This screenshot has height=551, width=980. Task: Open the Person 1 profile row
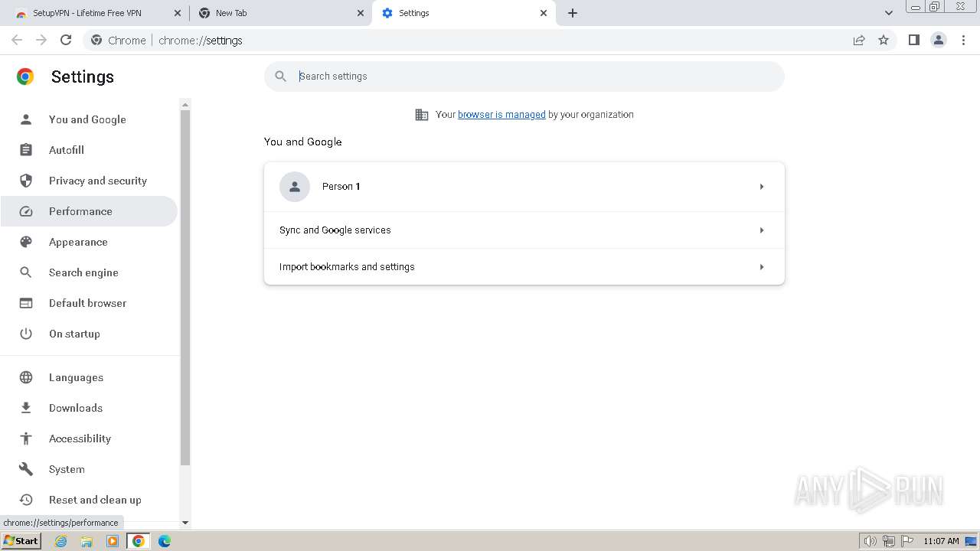click(524, 187)
